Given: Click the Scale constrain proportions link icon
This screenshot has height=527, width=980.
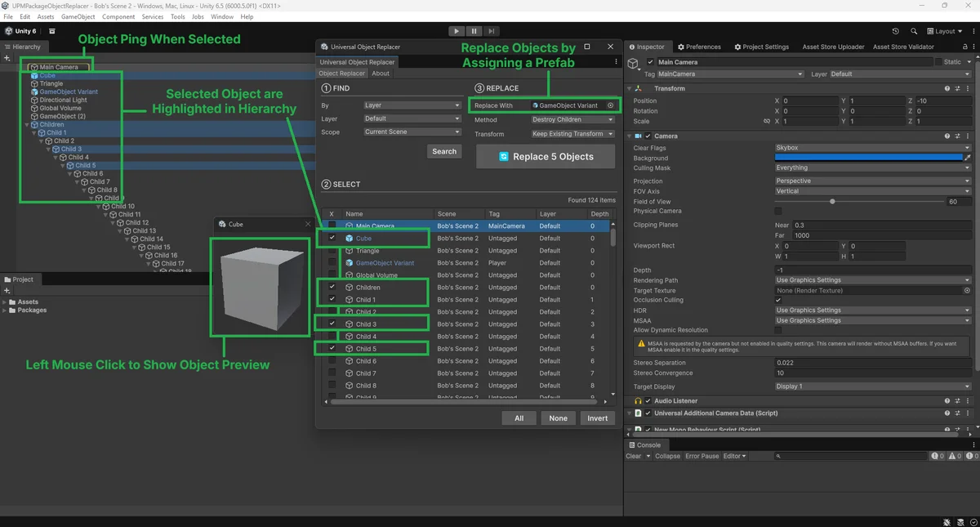Looking at the screenshot, I should tap(766, 121).
